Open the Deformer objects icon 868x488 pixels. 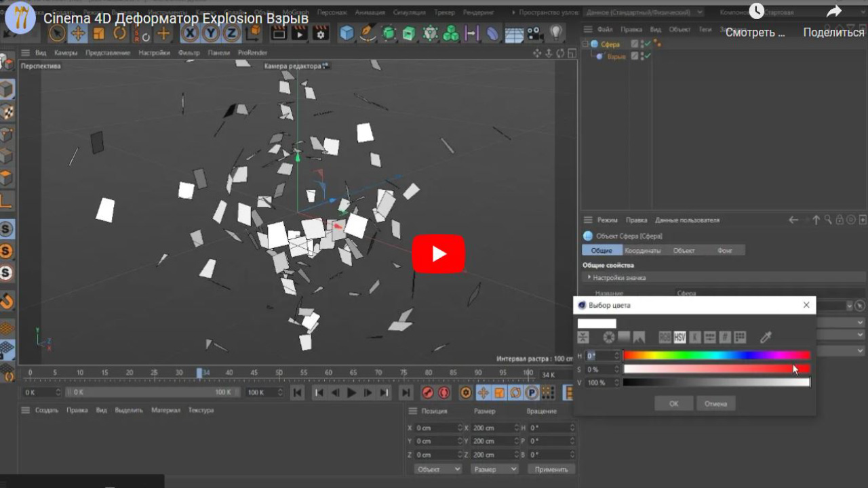tap(492, 33)
